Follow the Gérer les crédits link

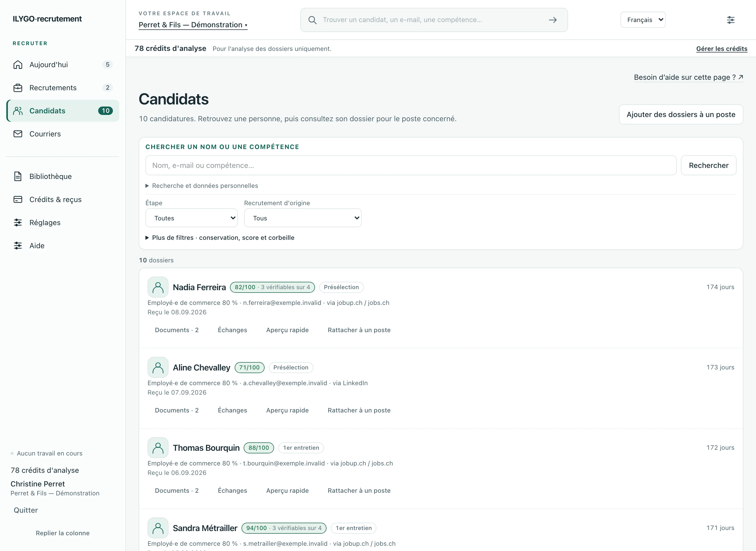coord(722,49)
